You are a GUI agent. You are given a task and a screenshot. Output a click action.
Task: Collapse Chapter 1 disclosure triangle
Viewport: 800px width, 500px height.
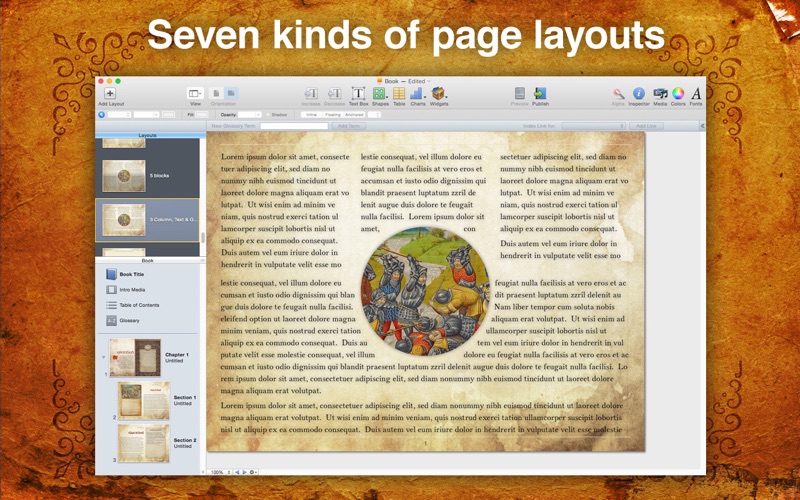point(104,357)
